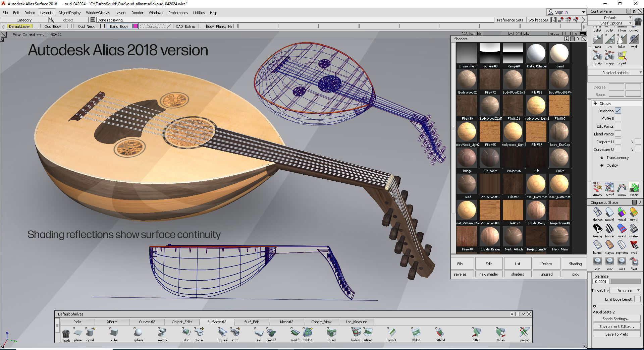Click the Delete button in Shaders panel

click(546, 264)
